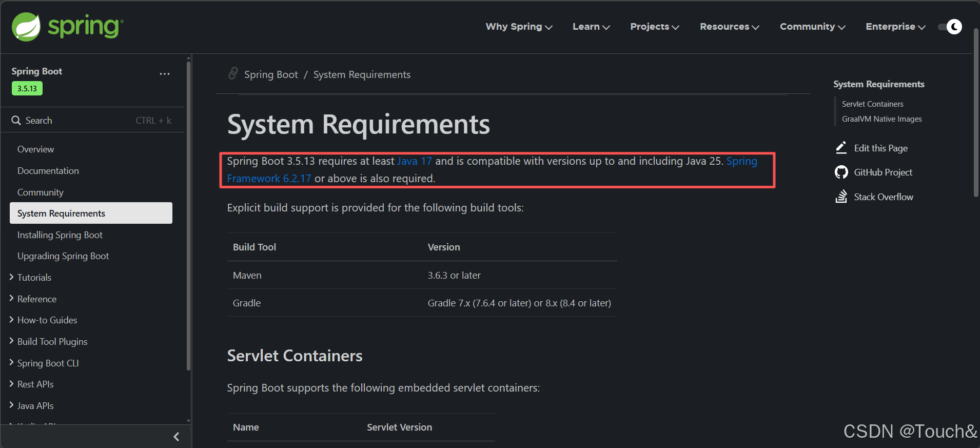The height and width of the screenshot is (448, 980).
Task: Toggle the dark mode moon switch
Action: pyautogui.click(x=950, y=27)
